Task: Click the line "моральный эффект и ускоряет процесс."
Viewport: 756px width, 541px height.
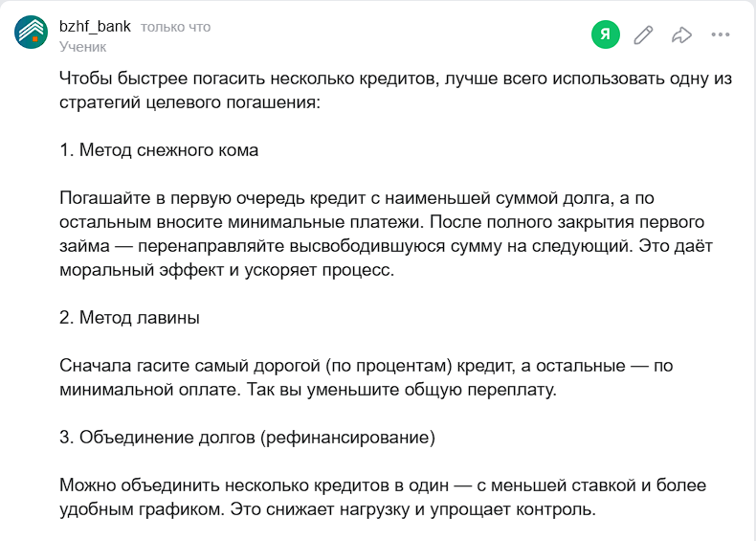Action: click(x=226, y=270)
